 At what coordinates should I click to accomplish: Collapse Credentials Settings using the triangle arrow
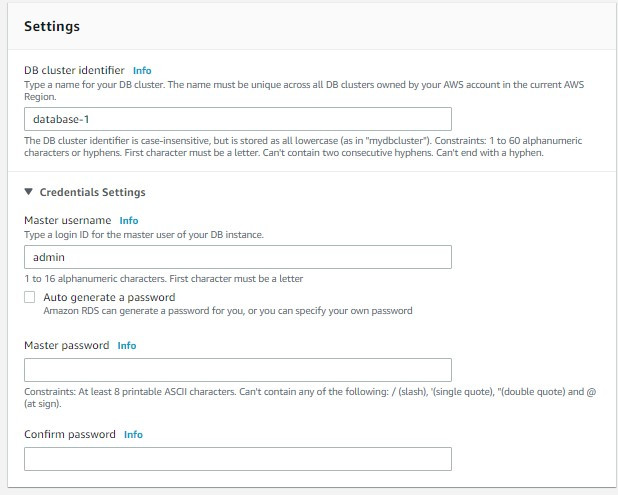point(28,192)
